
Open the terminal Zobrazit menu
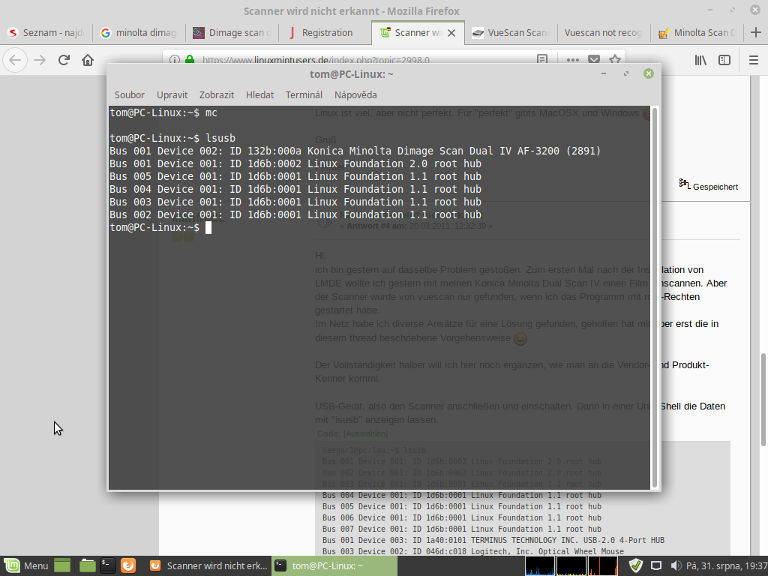[x=216, y=95]
